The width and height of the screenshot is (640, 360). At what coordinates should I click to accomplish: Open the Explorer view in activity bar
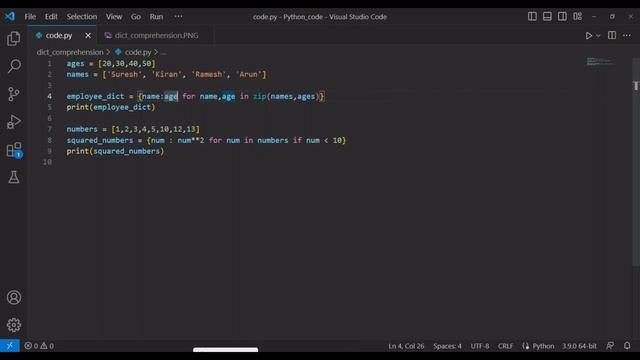pos(13,39)
